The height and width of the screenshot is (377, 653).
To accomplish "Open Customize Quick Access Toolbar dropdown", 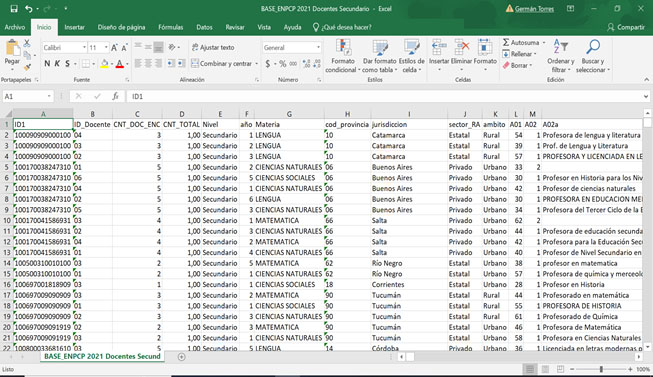I will point(66,9).
